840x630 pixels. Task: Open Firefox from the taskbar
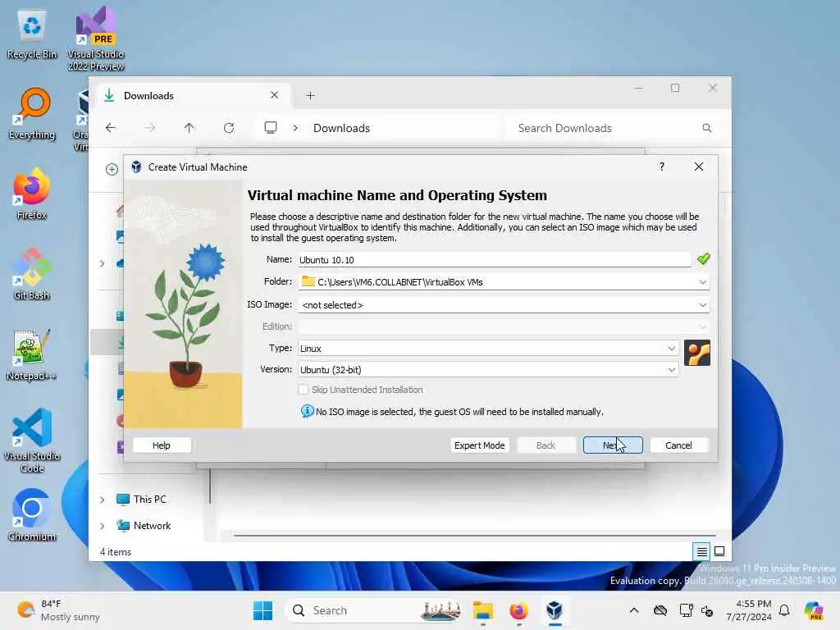point(518,610)
